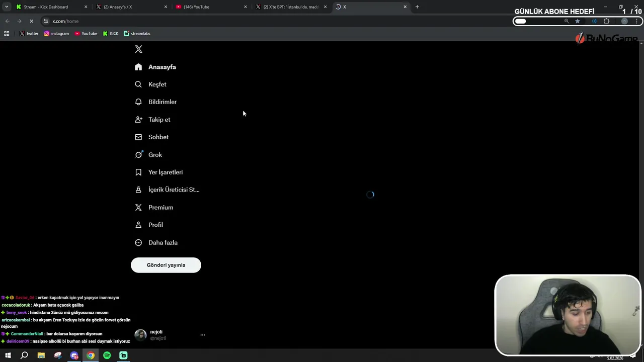This screenshot has height=362, width=644.
Task: Close the Kick Dashboard tab
Action: coord(86,7)
